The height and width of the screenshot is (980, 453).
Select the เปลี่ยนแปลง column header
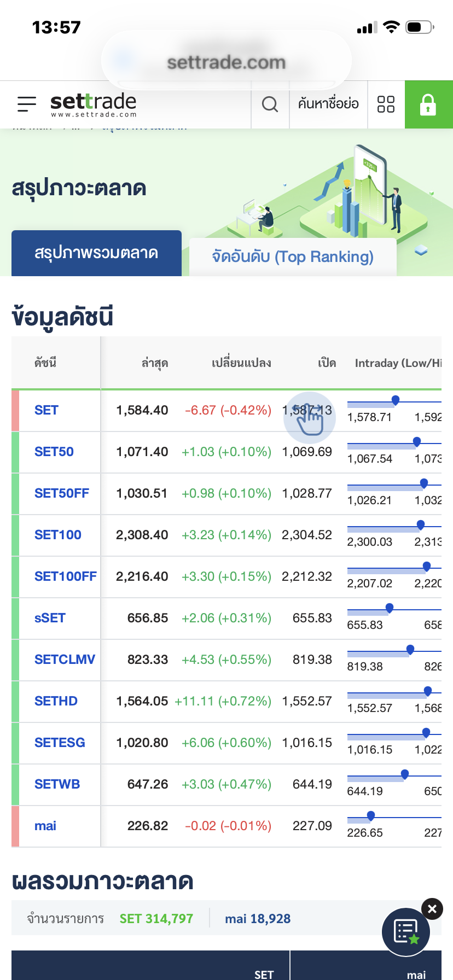(241, 363)
